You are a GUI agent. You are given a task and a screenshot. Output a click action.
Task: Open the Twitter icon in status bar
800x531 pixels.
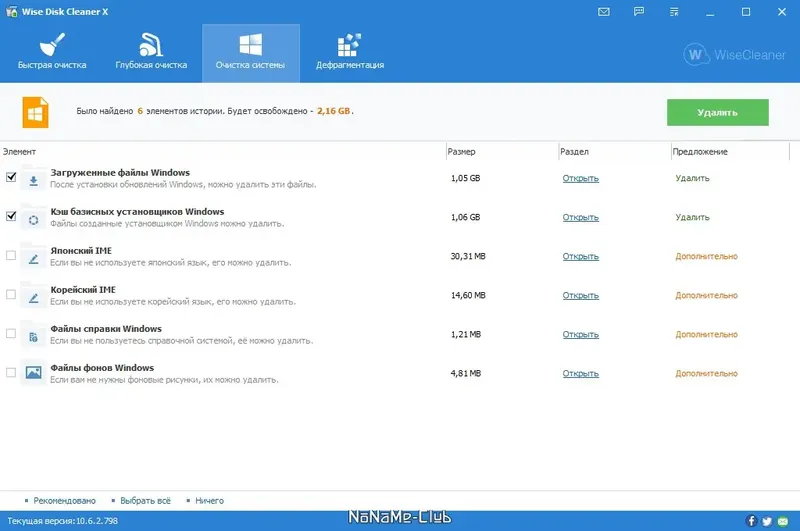coord(767,521)
